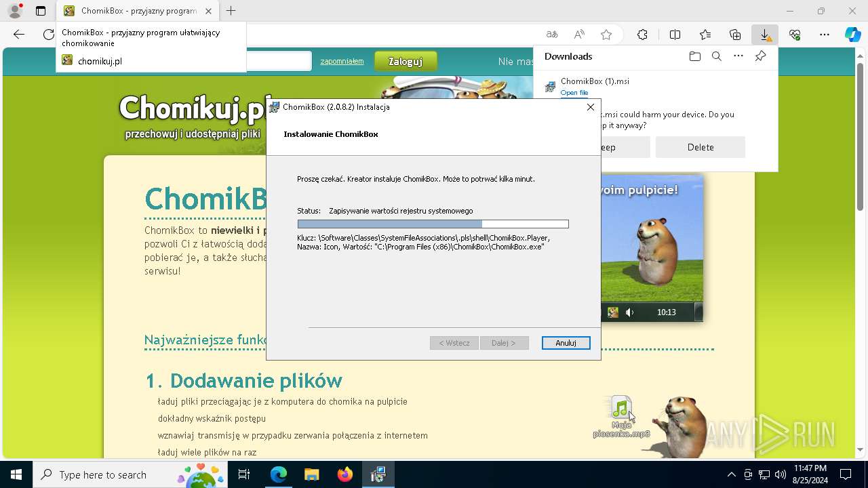The height and width of the screenshot is (488, 868).
Task: Open the Edge profile icon
Action: [14, 11]
